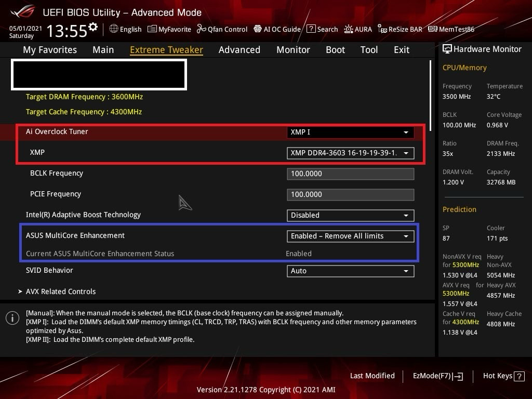The height and width of the screenshot is (399, 532).
Task: Click the Ai Overclock Tuner label
Action: pos(57,131)
